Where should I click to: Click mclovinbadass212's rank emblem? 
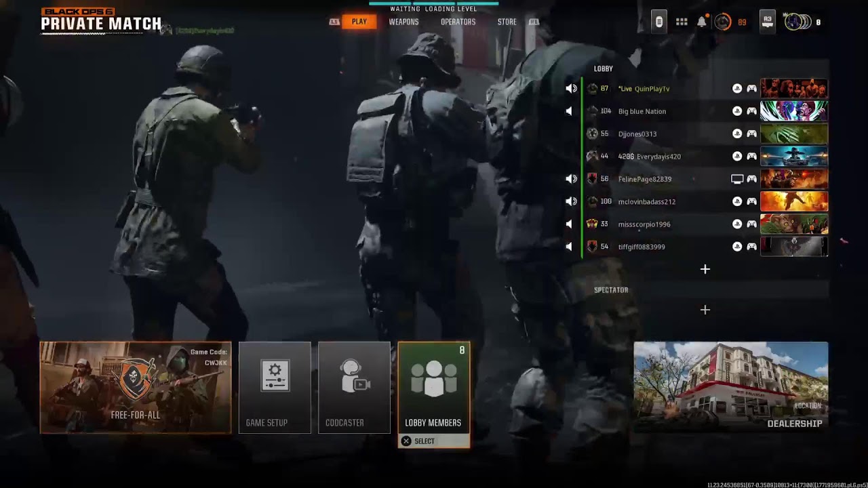(592, 201)
